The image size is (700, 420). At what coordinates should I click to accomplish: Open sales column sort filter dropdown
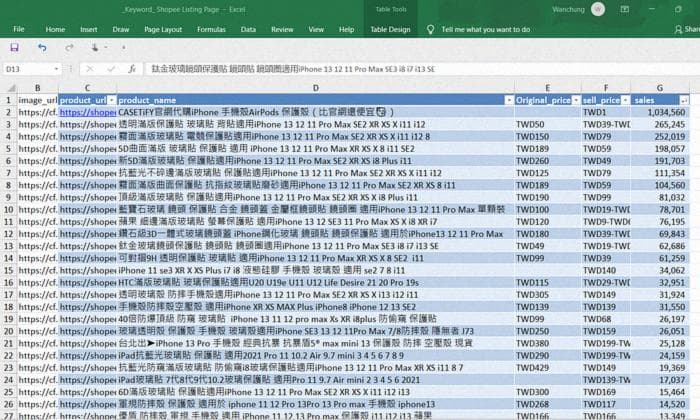point(683,100)
